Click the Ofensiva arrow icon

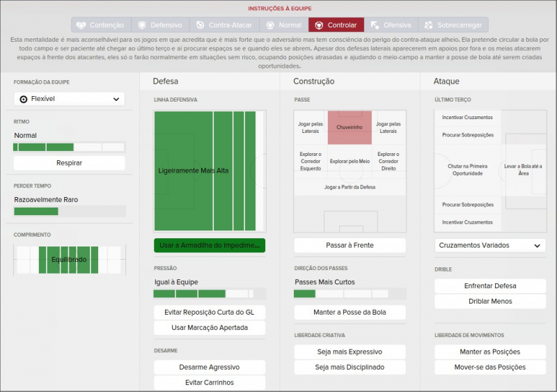coord(375,25)
